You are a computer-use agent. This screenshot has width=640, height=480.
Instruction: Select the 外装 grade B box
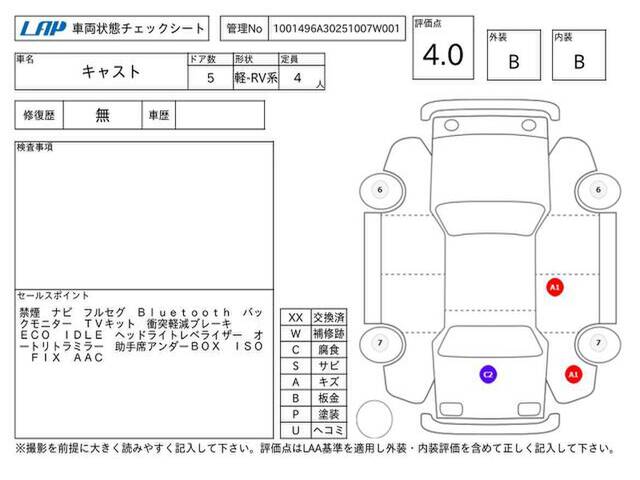pos(514,60)
